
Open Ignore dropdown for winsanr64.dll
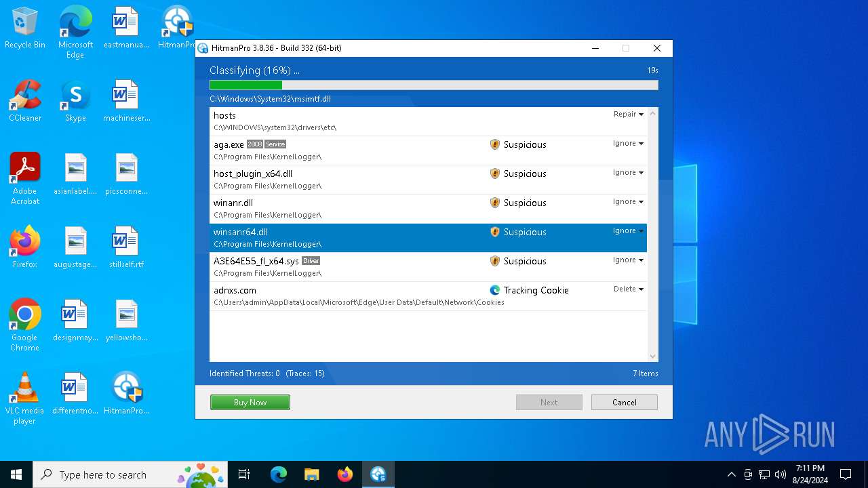[x=629, y=231]
